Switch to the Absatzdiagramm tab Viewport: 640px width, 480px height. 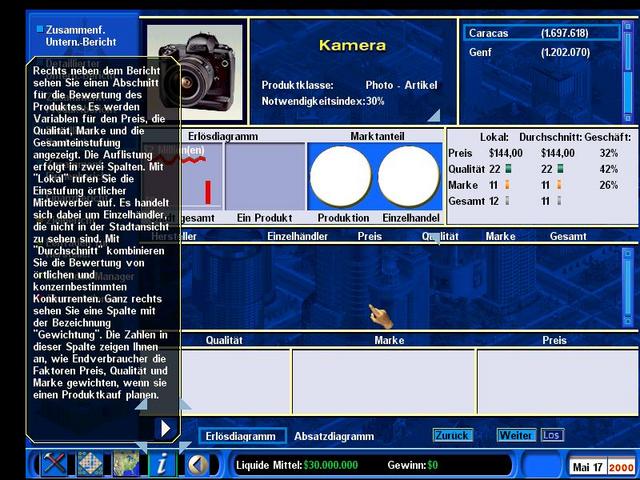334,436
